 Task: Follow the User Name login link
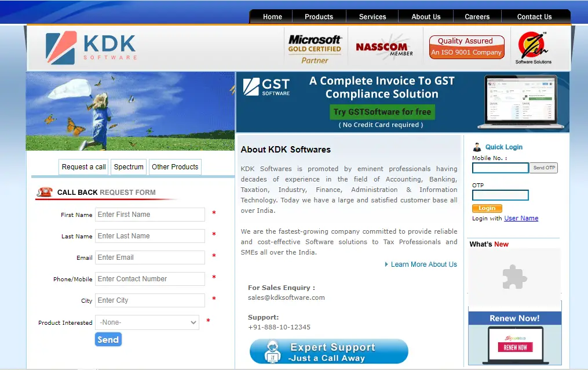521,219
